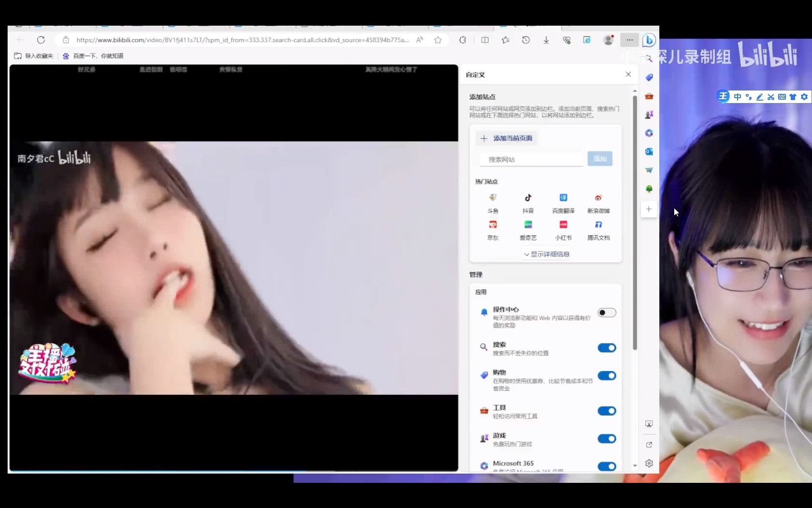812x508 pixels.
Task: Expand 显示详细信息 section
Action: point(546,254)
